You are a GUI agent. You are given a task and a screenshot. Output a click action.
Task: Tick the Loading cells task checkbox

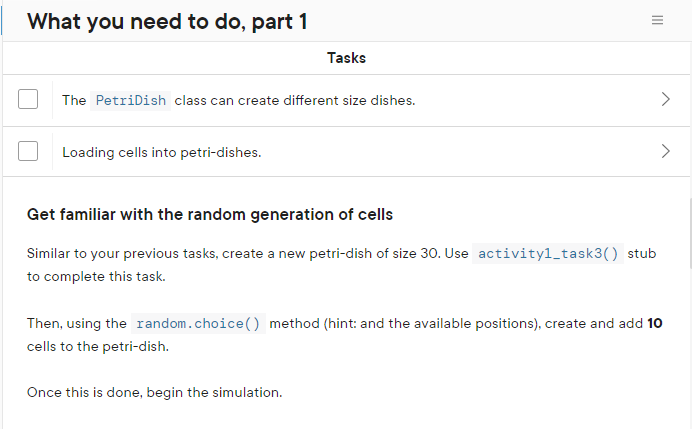click(28, 152)
